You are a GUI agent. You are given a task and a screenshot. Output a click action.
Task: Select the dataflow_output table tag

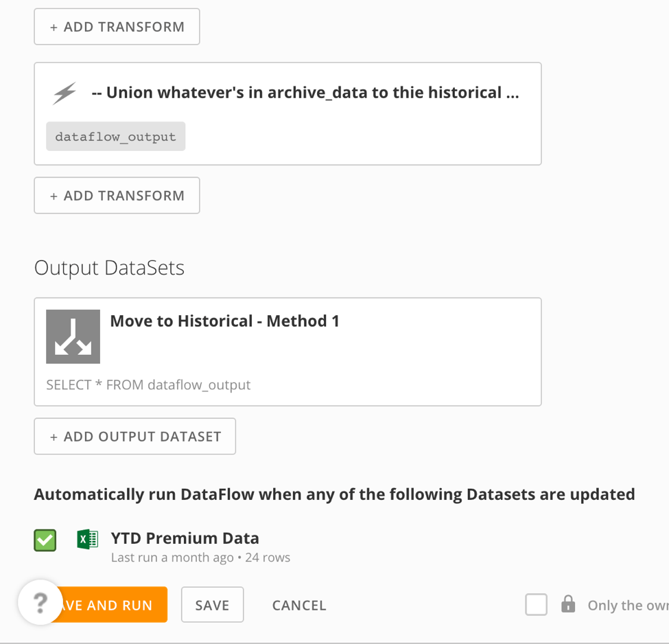[x=116, y=136]
